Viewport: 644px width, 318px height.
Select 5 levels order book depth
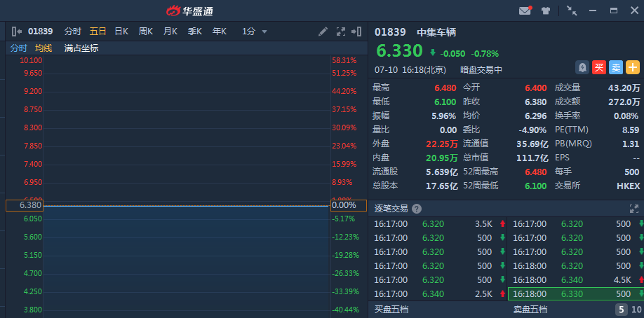pyautogui.click(x=621, y=310)
